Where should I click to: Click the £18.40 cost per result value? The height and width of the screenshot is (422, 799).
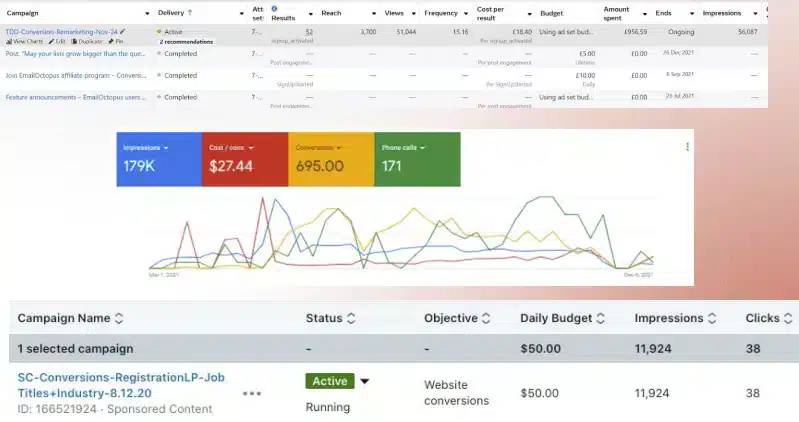coord(522,32)
